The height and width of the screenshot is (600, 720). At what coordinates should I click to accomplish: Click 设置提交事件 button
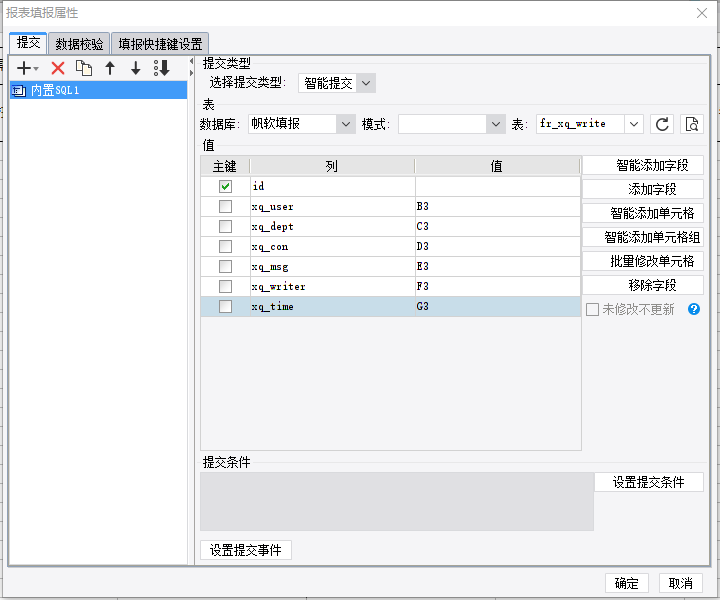246,550
